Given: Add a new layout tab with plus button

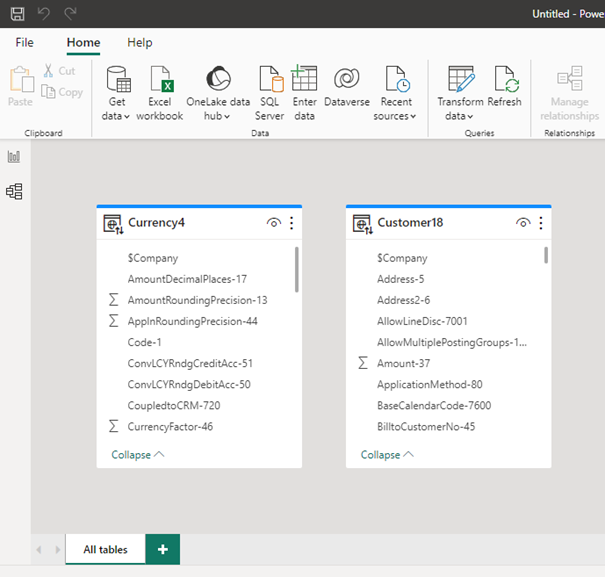Looking at the screenshot, I should (x=163, y=549).
